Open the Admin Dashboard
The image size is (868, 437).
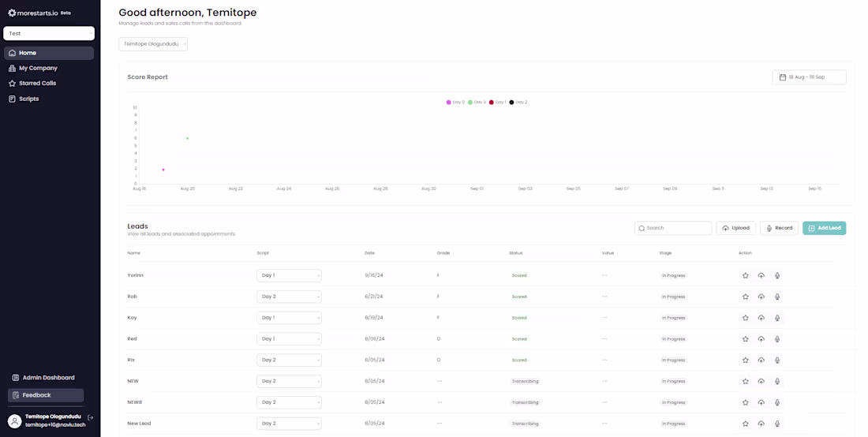[x=46, y=378]
